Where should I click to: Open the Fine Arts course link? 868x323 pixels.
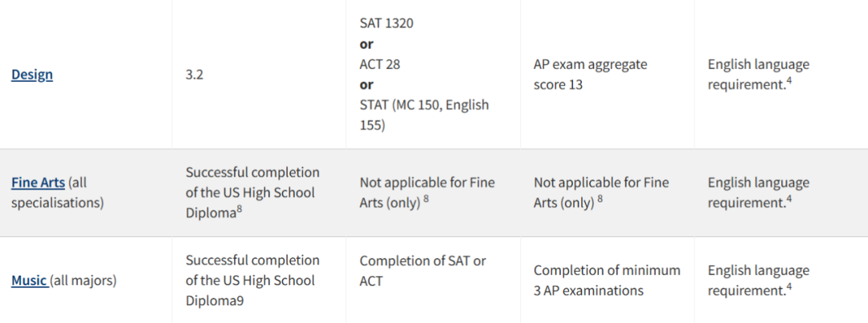point(38,182)
